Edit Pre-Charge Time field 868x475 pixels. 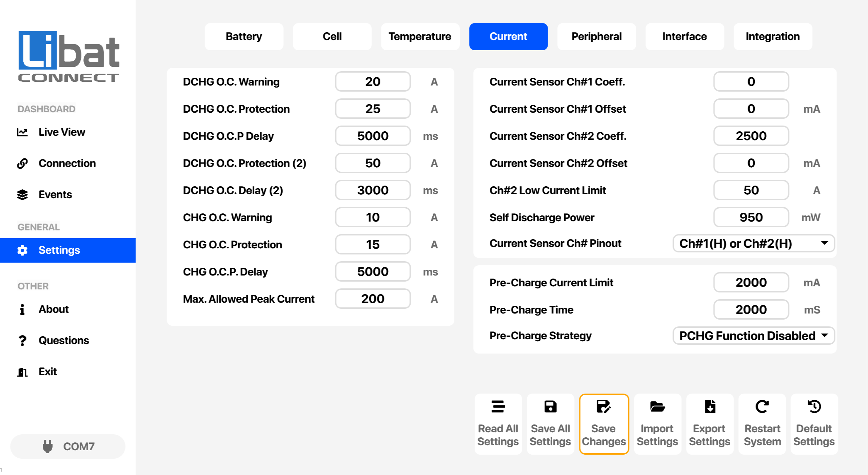751,309
